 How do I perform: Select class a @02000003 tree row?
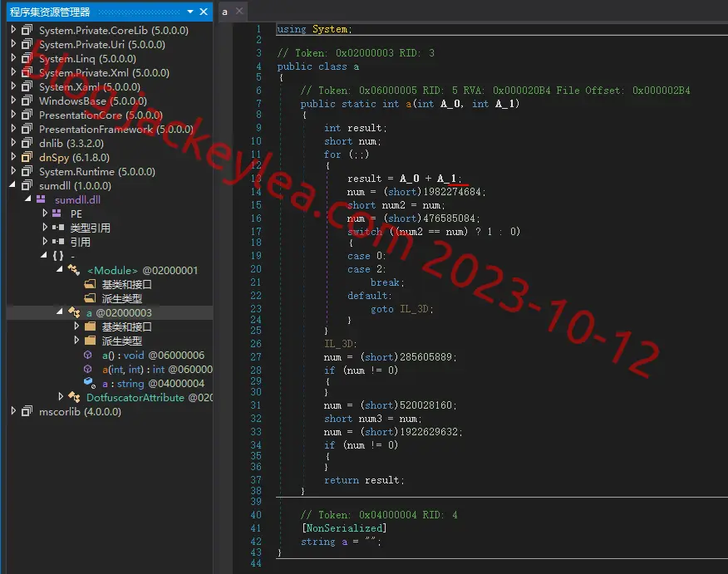(x=110, y=313)
